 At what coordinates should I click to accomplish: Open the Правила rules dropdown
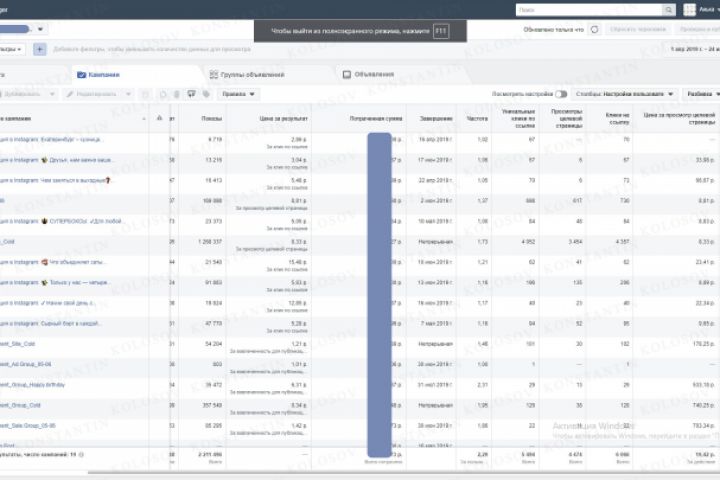click(238, 94)
